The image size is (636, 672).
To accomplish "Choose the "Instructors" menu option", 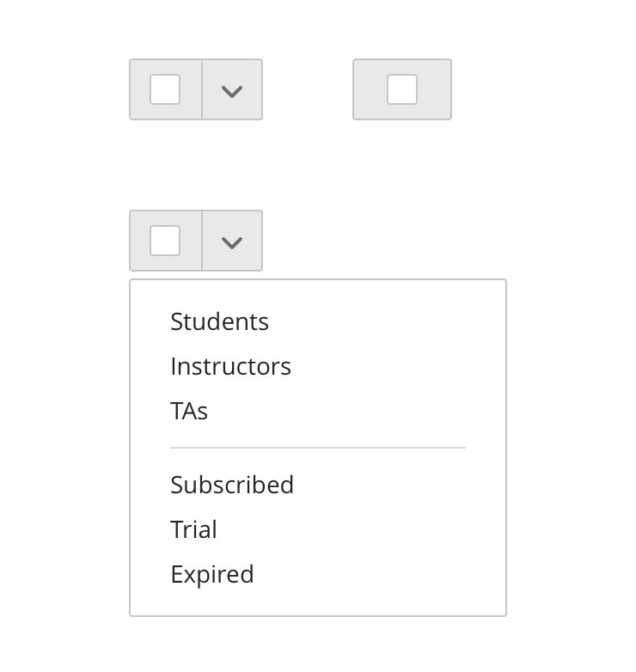I will [231, 366].
